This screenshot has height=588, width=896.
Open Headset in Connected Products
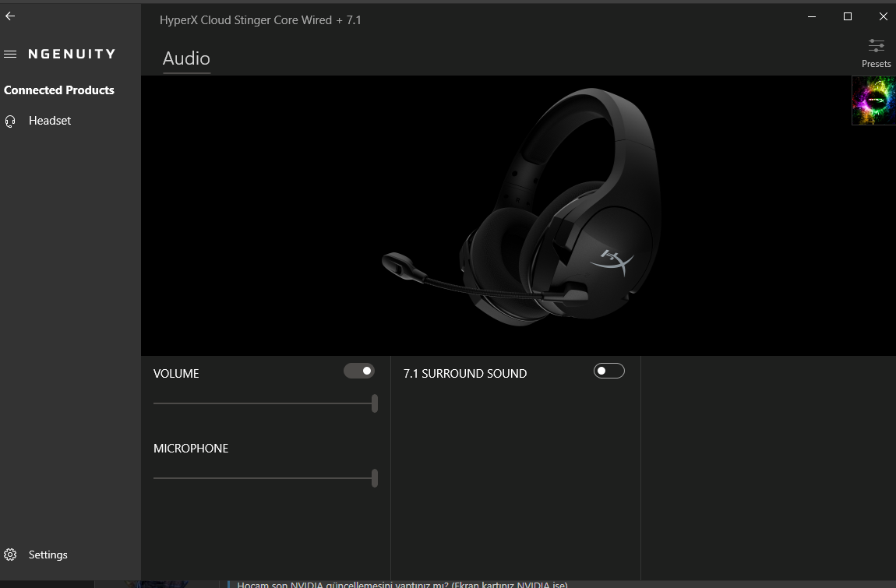(x=50, y=121)
